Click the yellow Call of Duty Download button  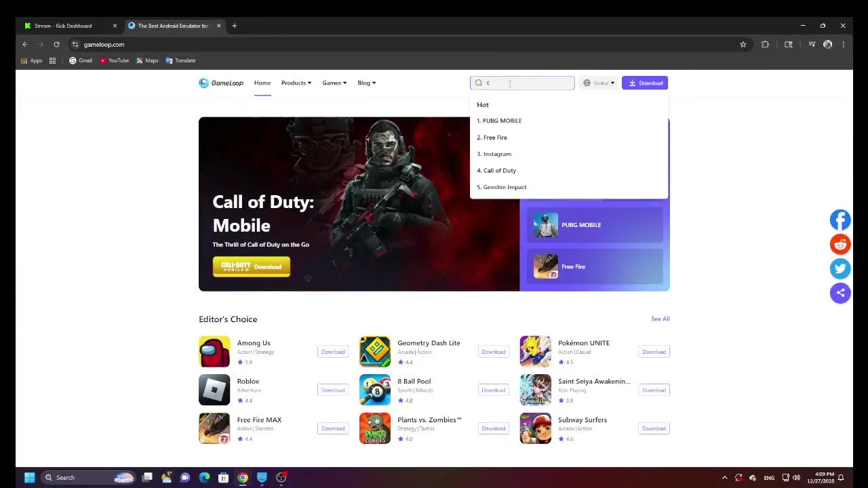coord(252,267)
